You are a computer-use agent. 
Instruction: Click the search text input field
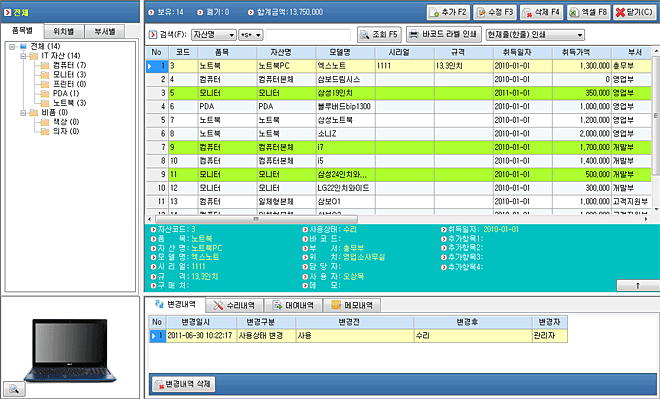308,35
